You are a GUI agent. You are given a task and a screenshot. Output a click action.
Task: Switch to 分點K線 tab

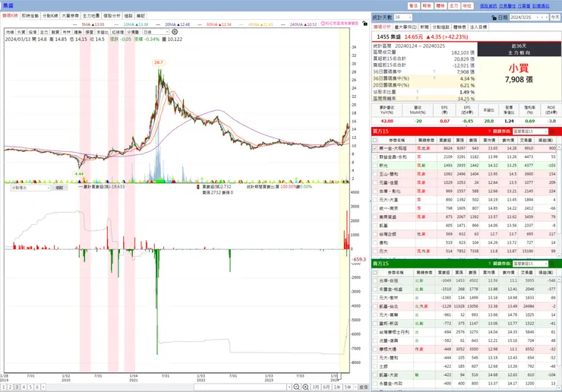click(x=50, y=16)
